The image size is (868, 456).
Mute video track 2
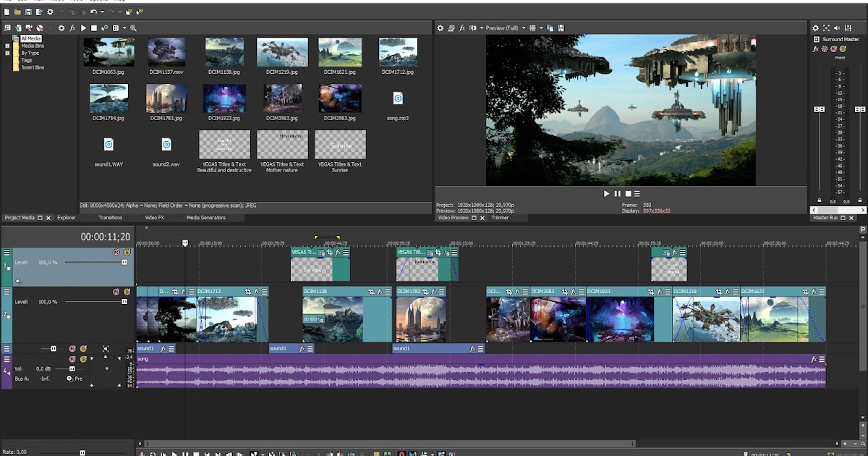click(x=116, y=292)
